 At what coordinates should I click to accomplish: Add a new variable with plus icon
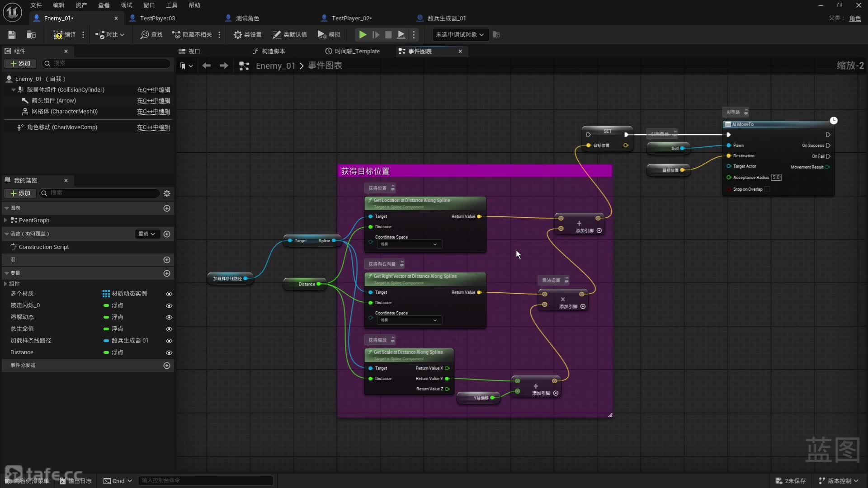(167, 273)
